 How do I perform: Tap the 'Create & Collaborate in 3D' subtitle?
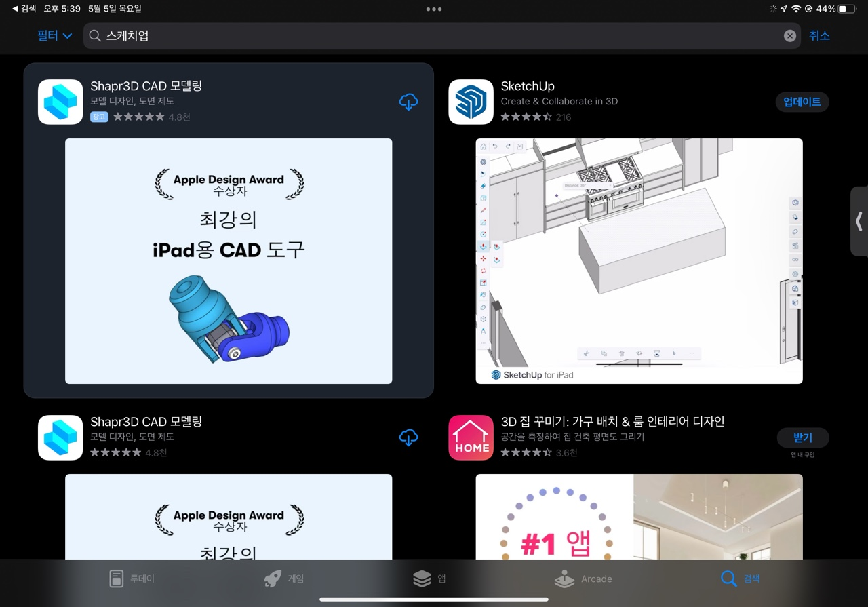(x=559, y=101)
